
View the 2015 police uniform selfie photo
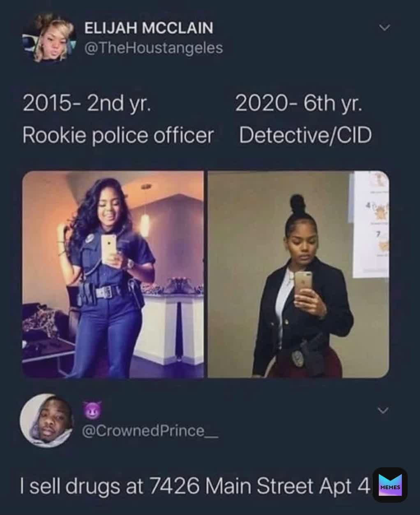pyautogui.click(x=113, y=274)
